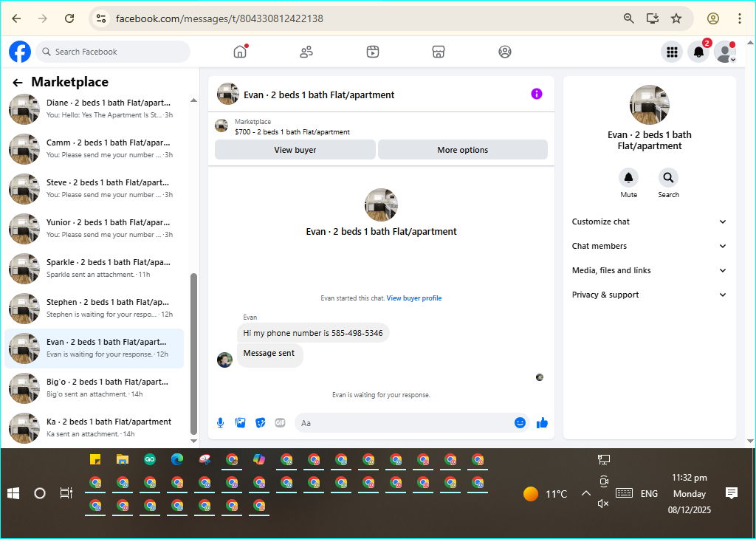Bookmark this page with the star
The height and width of the screenshot is (539, 756).
(676, 18)
